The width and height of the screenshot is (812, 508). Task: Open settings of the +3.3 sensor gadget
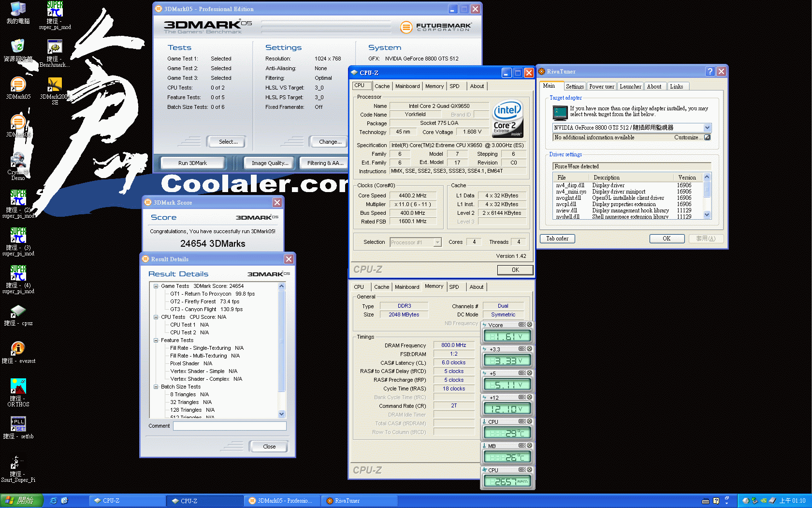(522, 349)
